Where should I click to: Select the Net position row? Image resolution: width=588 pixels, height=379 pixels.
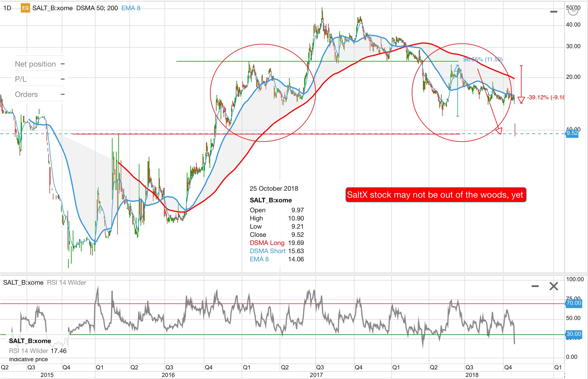(x=39, y=64)
